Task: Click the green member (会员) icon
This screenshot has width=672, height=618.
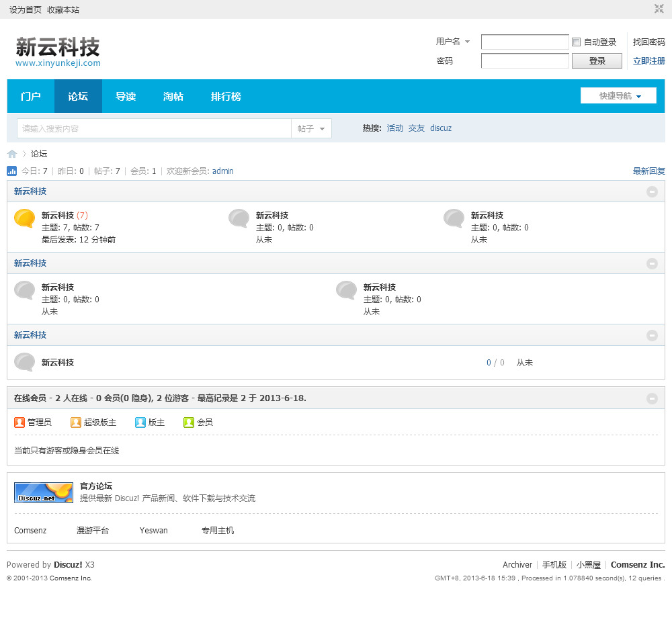Action: 189,423
